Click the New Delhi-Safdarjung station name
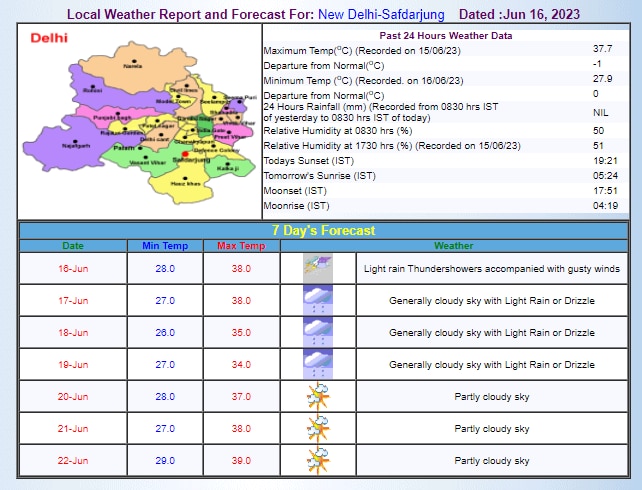This screenshot has height=490, width=642. [383, 15]
